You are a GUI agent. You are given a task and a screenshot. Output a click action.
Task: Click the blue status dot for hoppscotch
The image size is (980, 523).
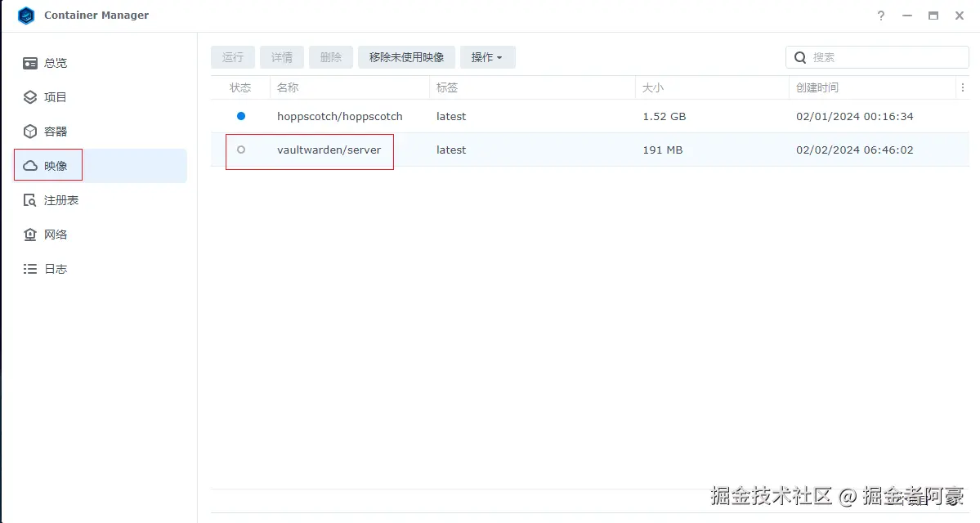(241, 116)
